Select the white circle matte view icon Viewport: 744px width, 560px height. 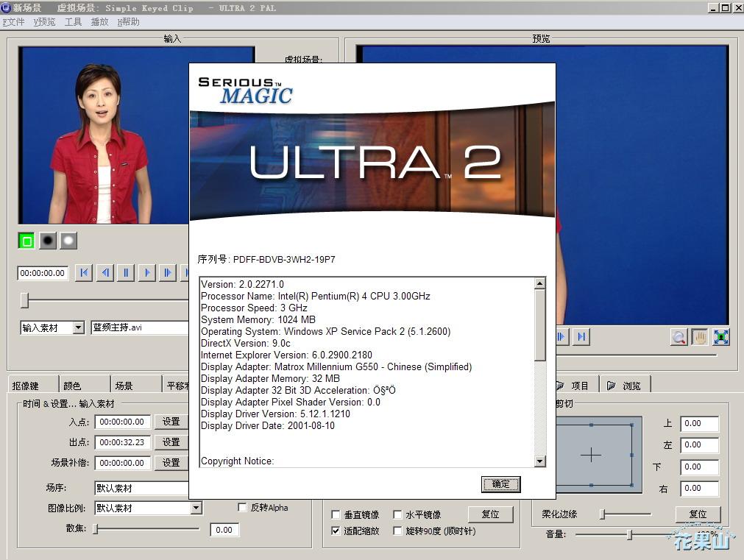pyautogui.click(x=68, y=241)
